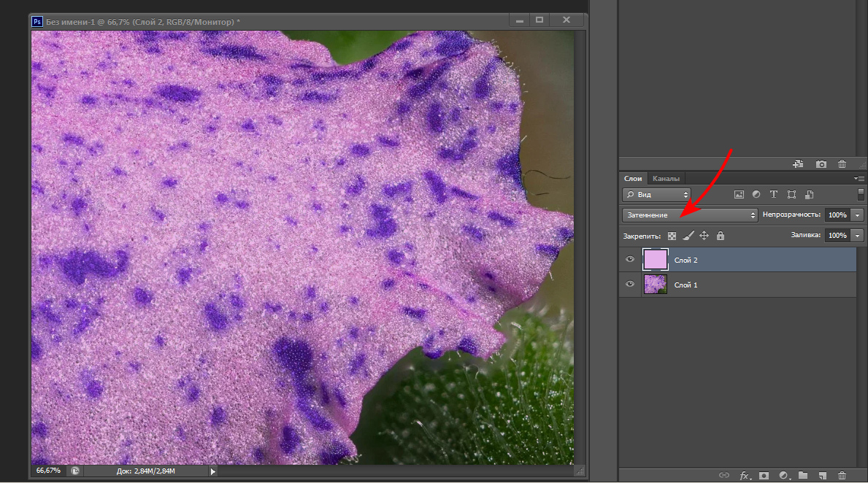Select the pink Слой 2 layer thumbnail

click(x=656, y=260)
